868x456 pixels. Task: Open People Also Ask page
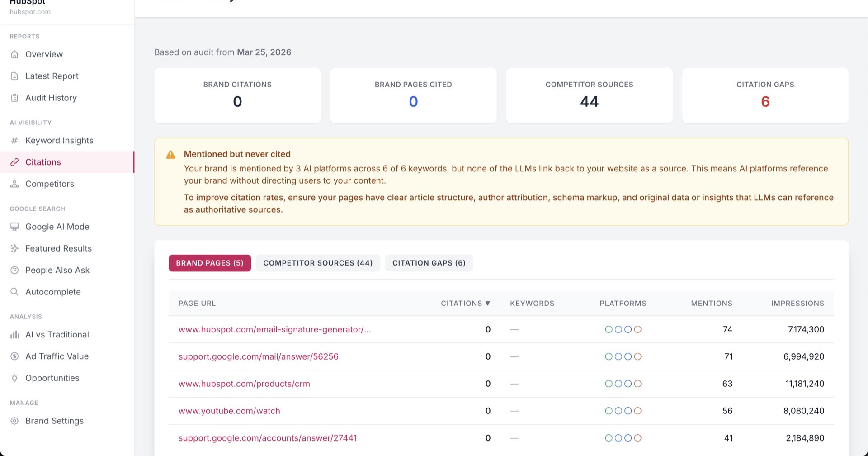[x=67, y=270]
